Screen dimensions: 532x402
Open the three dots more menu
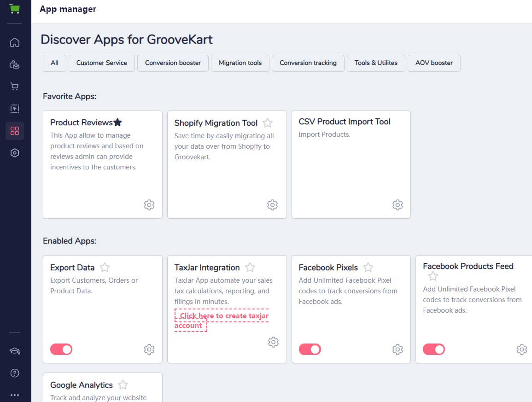pos(15,395)
